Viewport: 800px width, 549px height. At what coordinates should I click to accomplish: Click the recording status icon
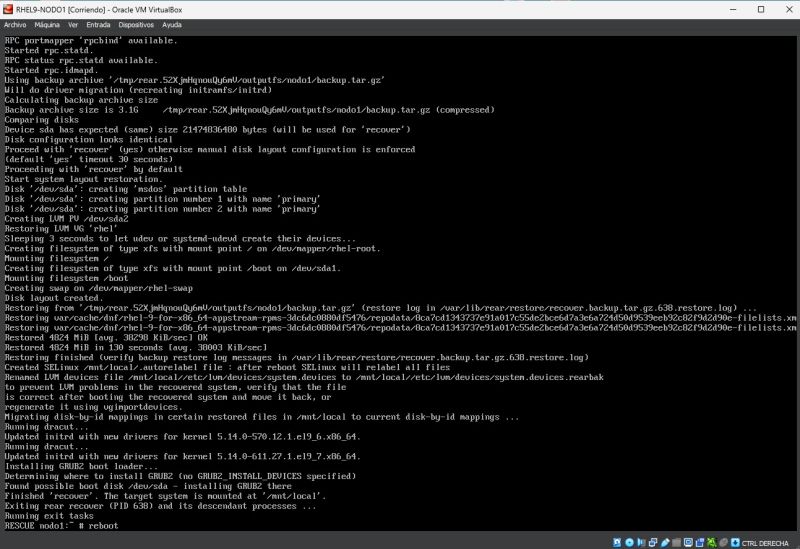(x=699, y=542)
